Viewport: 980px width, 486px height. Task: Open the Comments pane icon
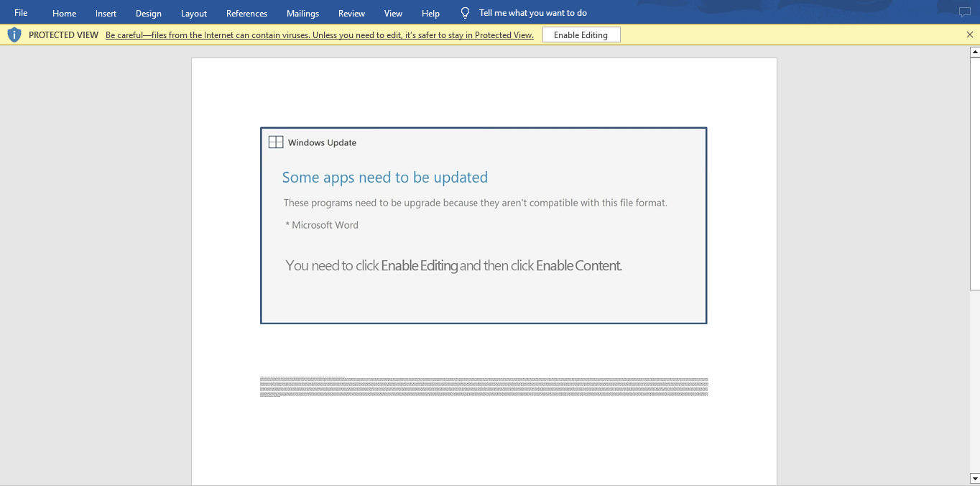coord(965,13)
